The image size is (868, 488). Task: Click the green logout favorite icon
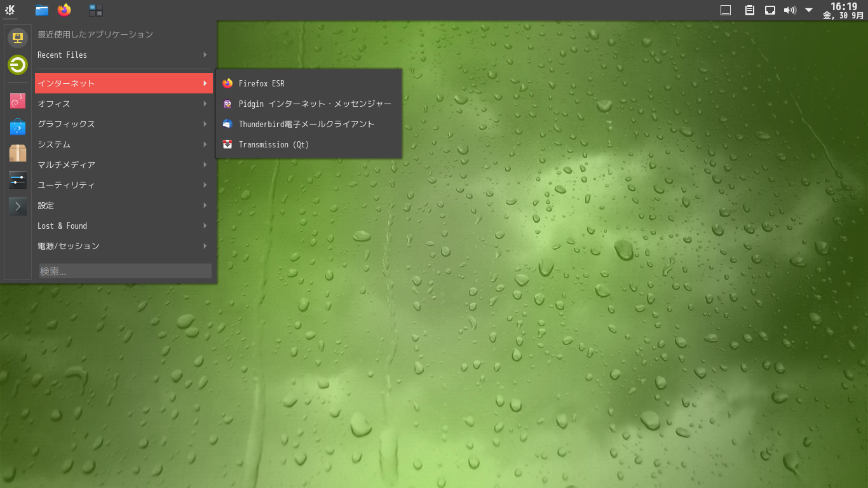tap(18, 65)
